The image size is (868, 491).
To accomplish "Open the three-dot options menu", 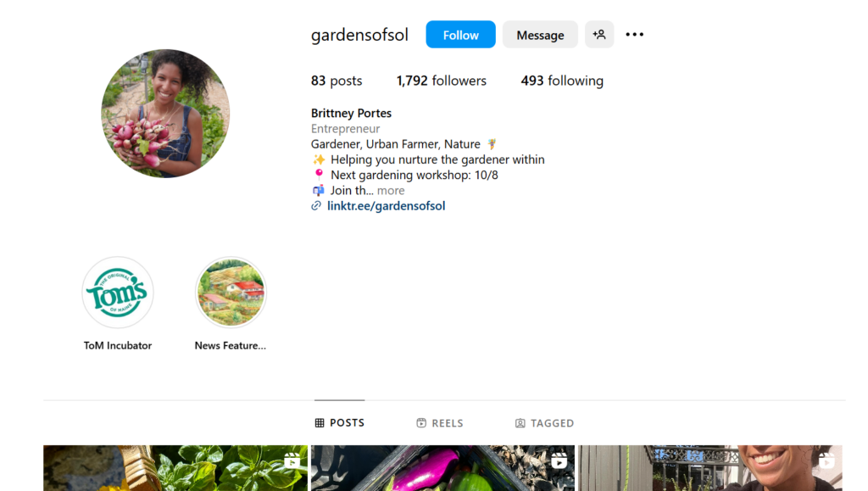I will click(634, 34).
